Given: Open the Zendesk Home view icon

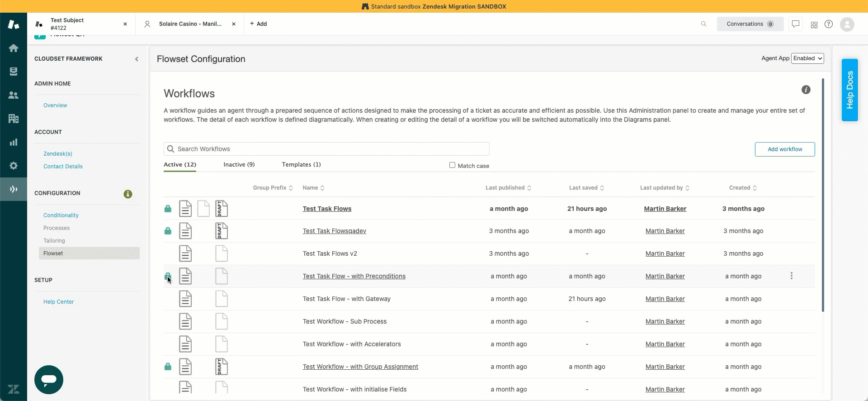Looking at the screenshot, I should (x=14, y=48).
